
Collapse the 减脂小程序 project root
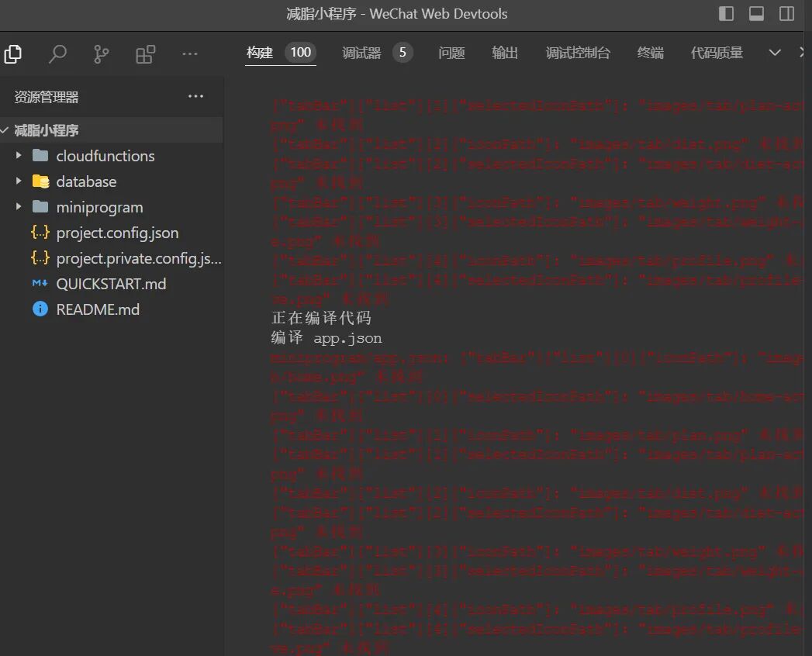coord(5,130)
